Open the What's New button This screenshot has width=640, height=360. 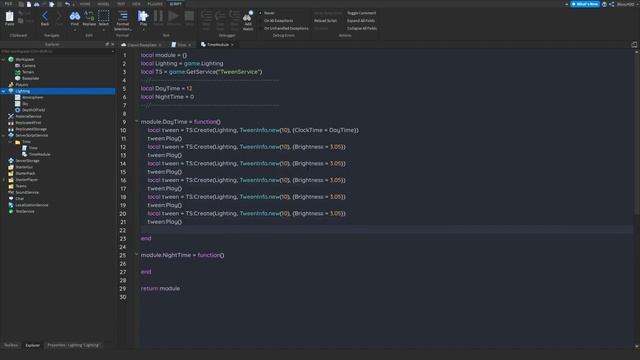point(585,4)
